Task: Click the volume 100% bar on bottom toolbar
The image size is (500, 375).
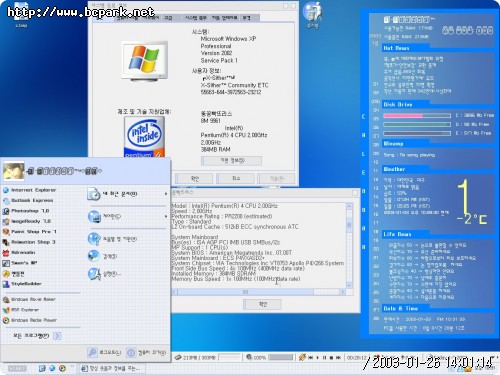Action: [x=281, y=357]
